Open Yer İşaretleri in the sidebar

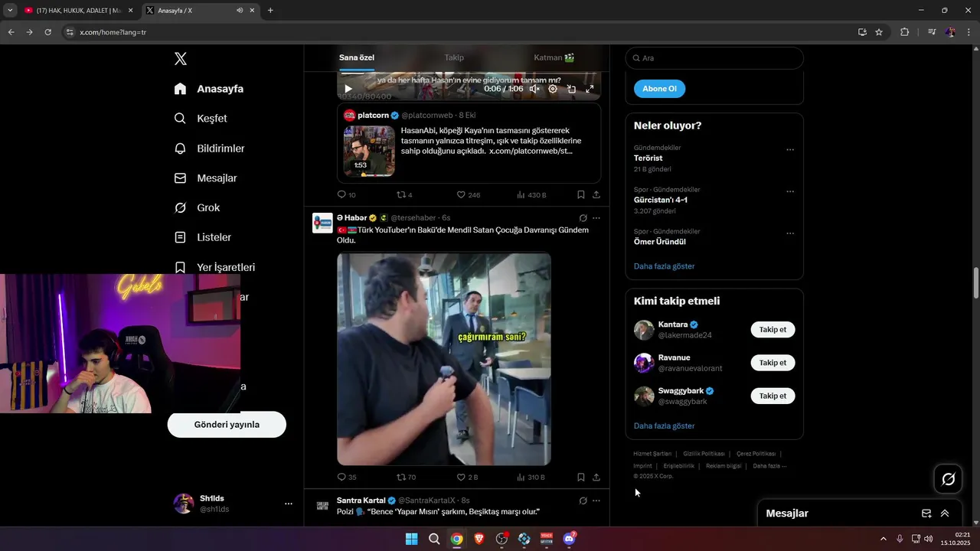click(x=215, y=267)
